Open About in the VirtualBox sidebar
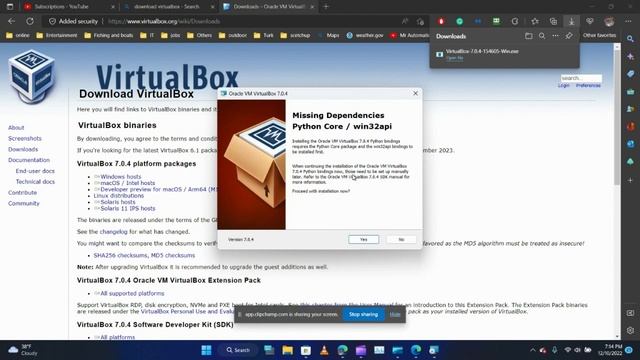Image resolution: width=640 pixels, height=360 pixels. point(16,128)
